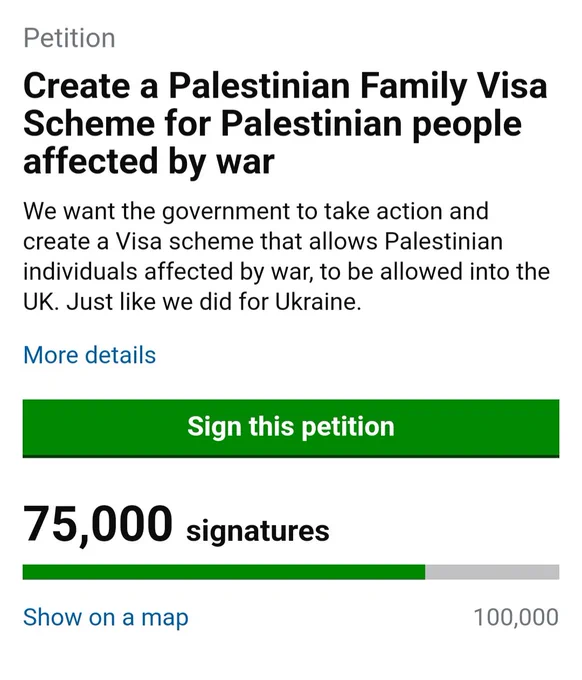Viewport: 582px width, 680px height.
Task: Click the word 'Ukraine' in the description
Action: pos(318,302)
